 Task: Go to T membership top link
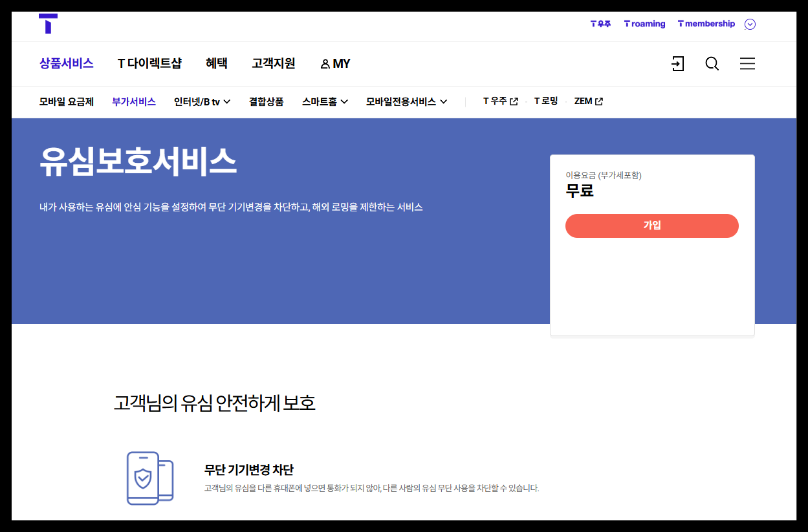click(x=706, y=24)
